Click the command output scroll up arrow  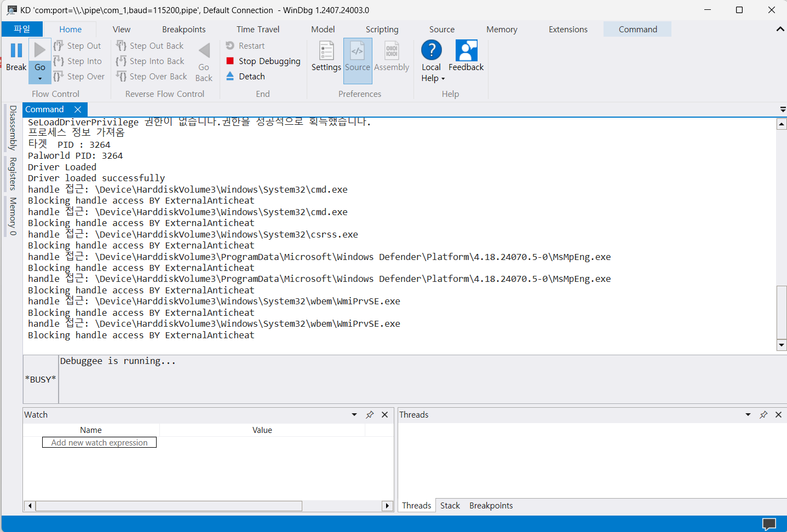click(x=782, y=124)
